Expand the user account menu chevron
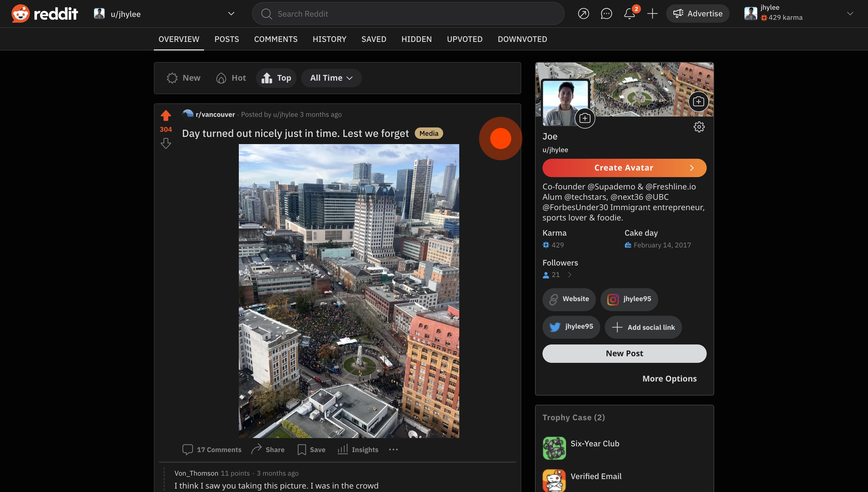The height and width of the screenshot is (492, 868). 850,13
